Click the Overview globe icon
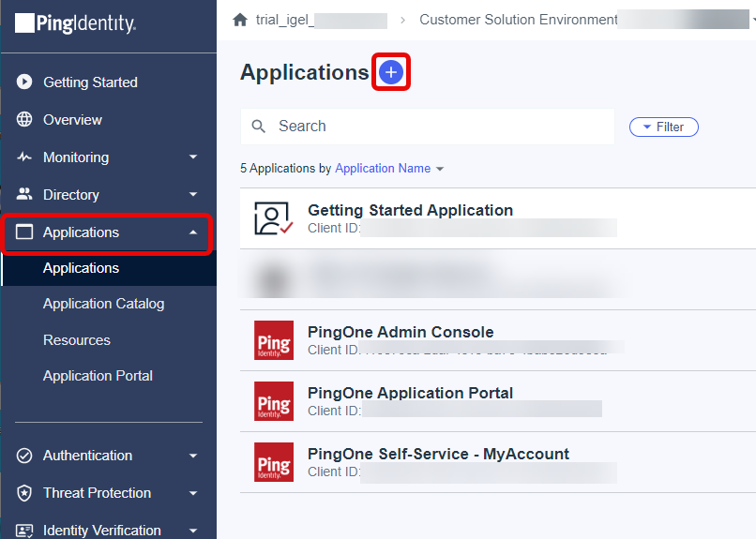Screen dimensions: 756x539 click(x=24, y=120)
